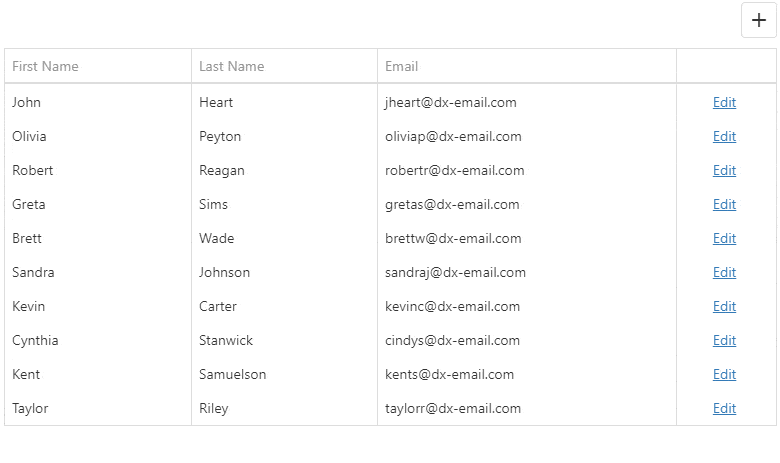Open Edit for Taylor Riley

(x=724, y=408)
